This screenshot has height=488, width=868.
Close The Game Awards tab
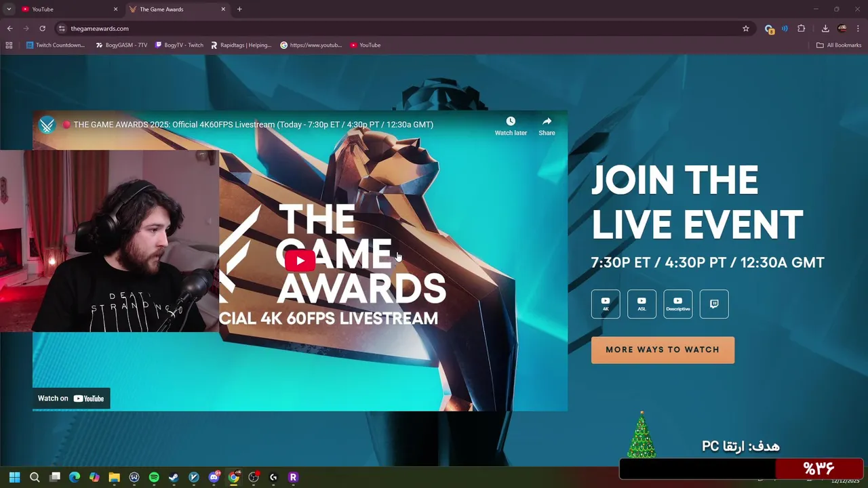click(x=223, y=9)
